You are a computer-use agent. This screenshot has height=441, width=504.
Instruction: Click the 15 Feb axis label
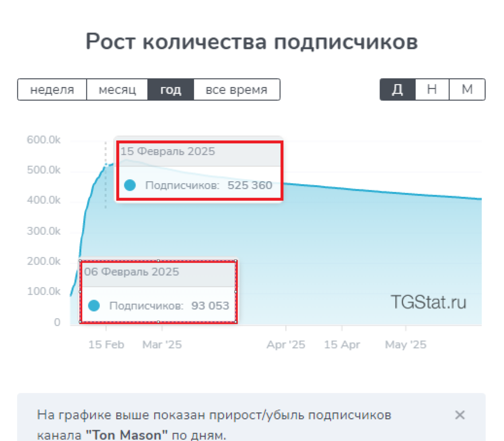click(x=106, y=345)
